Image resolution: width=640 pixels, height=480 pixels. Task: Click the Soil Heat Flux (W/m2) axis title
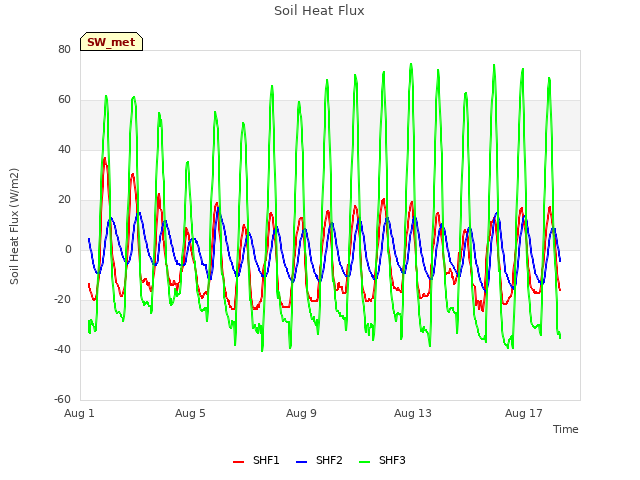coord(14,226)
